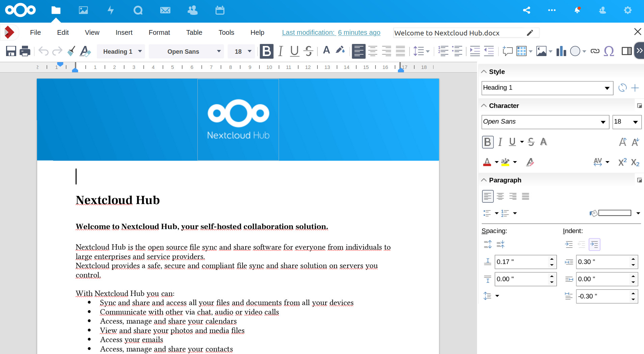The width and height of the screenshot is (644, 354).
Task: Click the rename document pencil button
Action: [530, 33]
